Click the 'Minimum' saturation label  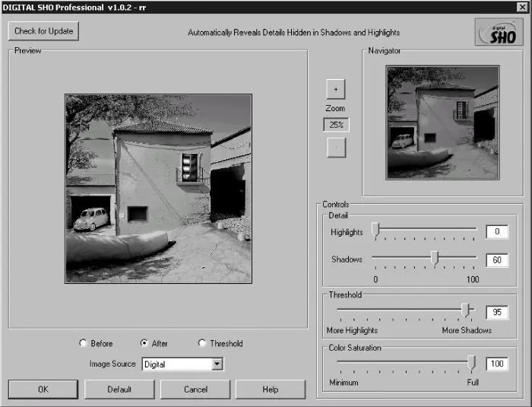coord(344,383)
